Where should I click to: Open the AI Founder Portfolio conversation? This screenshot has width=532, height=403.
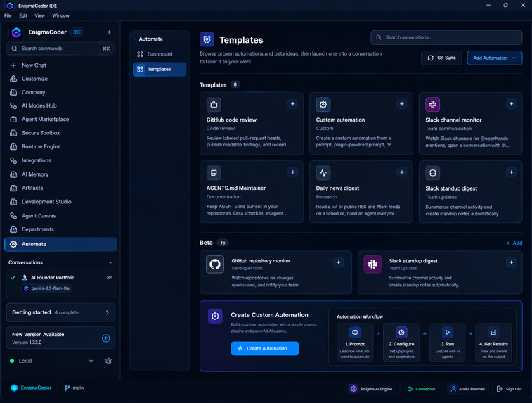coord(60,283)
